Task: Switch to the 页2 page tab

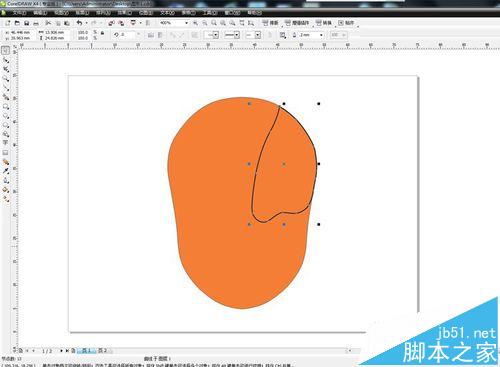Action: click(x=102, y=351)
